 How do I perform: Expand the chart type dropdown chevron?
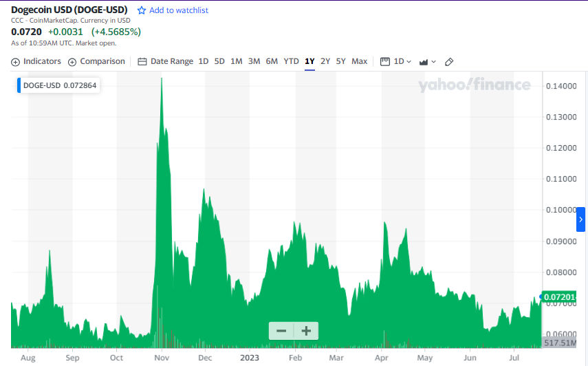(433, 62)
